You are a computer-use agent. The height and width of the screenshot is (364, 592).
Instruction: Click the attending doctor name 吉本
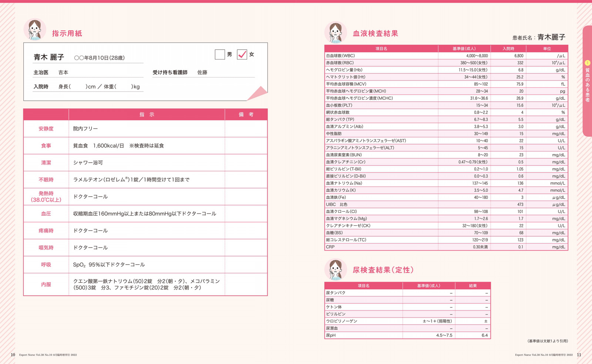(x=63, y=72)
